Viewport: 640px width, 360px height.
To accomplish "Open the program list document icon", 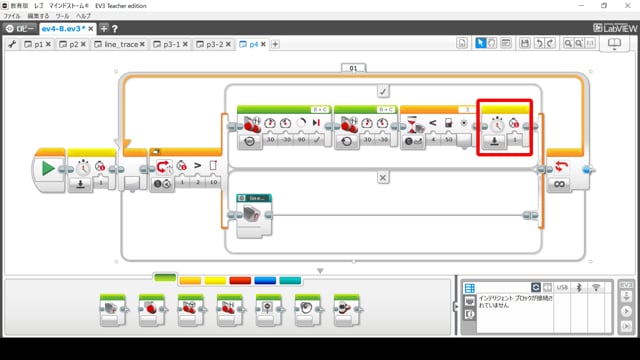I will coord(462,43).
